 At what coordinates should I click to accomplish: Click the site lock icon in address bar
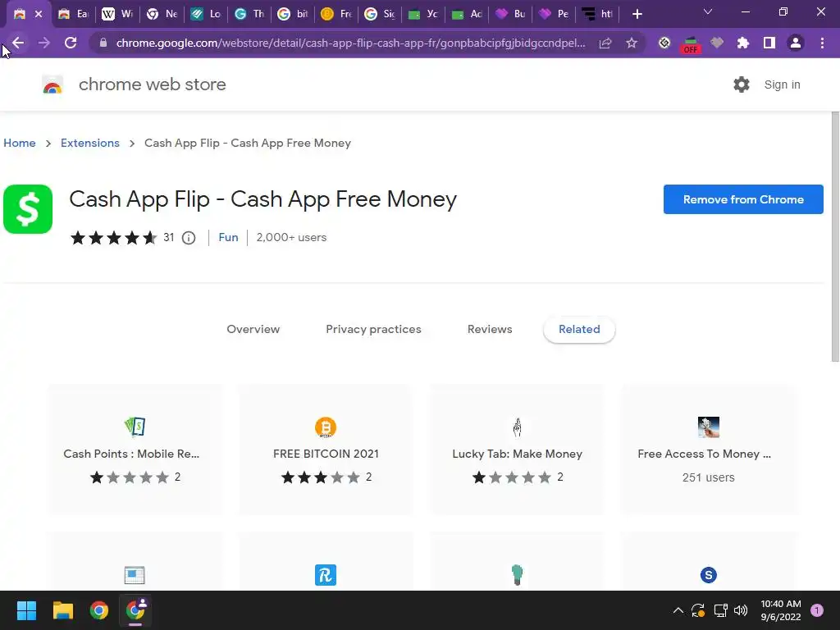click(103, 43)
